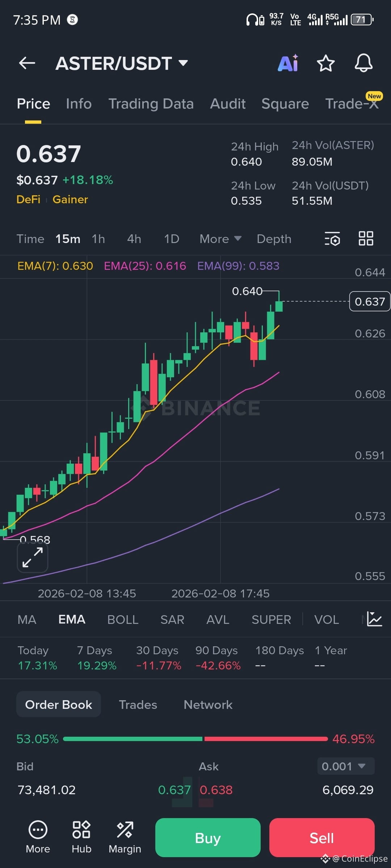Tap the best ask price 0.638

[216, 790]
